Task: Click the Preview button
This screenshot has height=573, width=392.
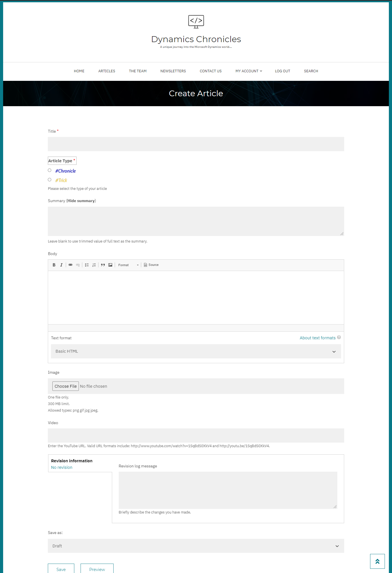Action: (x=97, y=569)
